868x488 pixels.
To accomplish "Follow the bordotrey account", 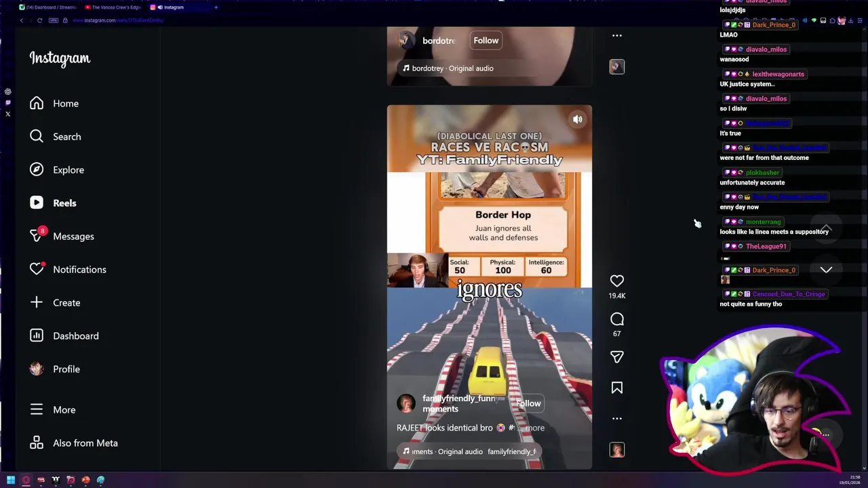I will pos(486,41).
